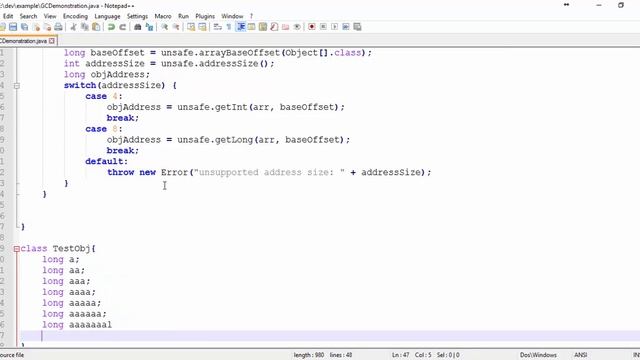Stop macro recording toolbar button
This screenshot has height=360, width=640.
pyautogui.click(x=323, y=27)
